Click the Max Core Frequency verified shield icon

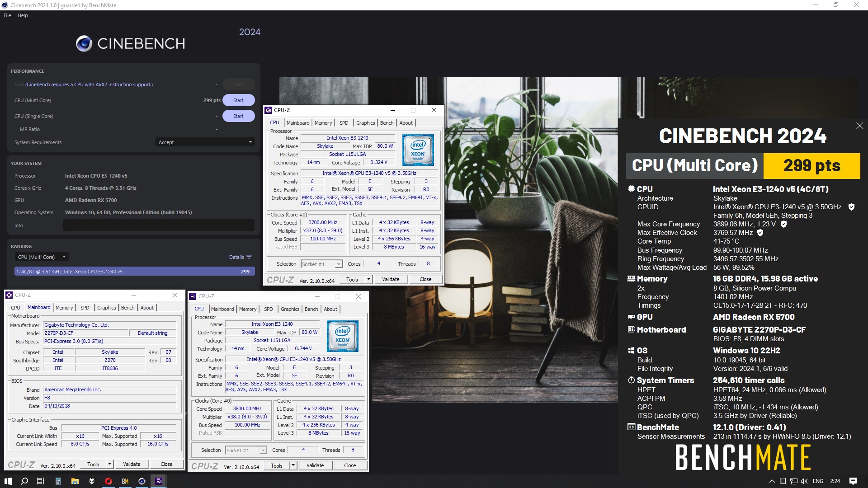point(783,224)
